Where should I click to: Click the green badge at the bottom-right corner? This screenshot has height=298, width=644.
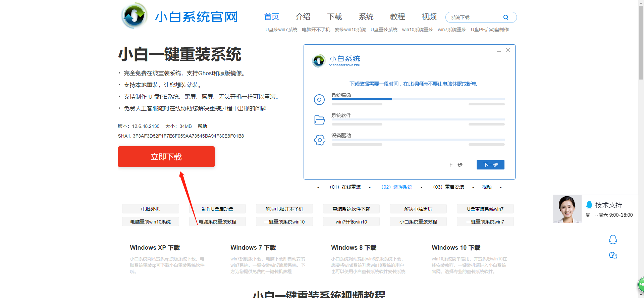[641, 284]
